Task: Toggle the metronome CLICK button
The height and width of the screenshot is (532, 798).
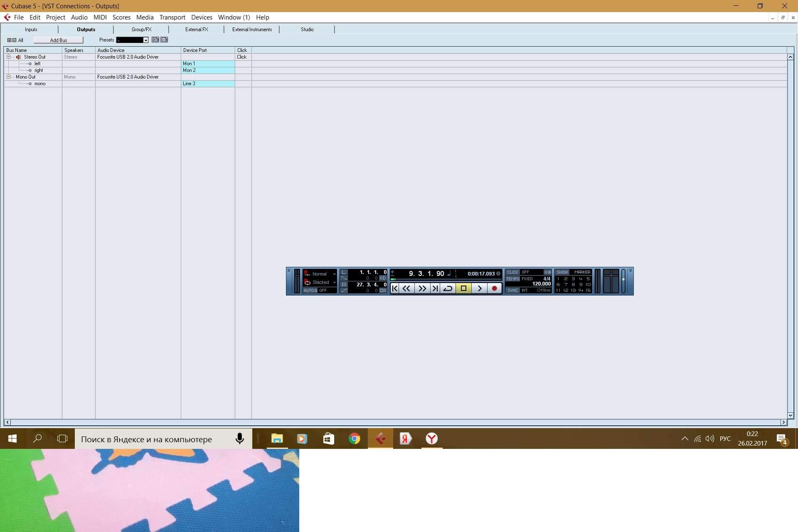Action: click(x=512, y=272)
